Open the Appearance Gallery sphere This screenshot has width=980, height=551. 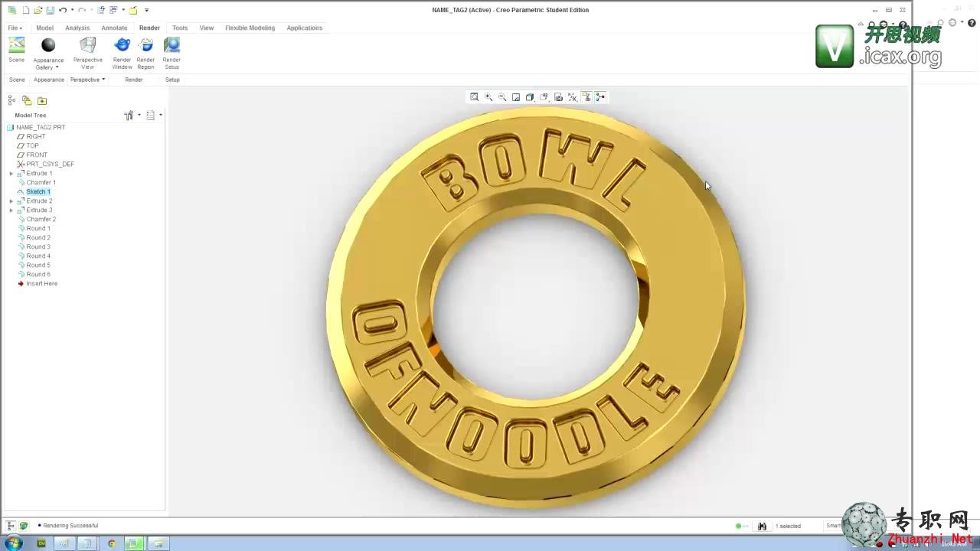click(48, 45)
